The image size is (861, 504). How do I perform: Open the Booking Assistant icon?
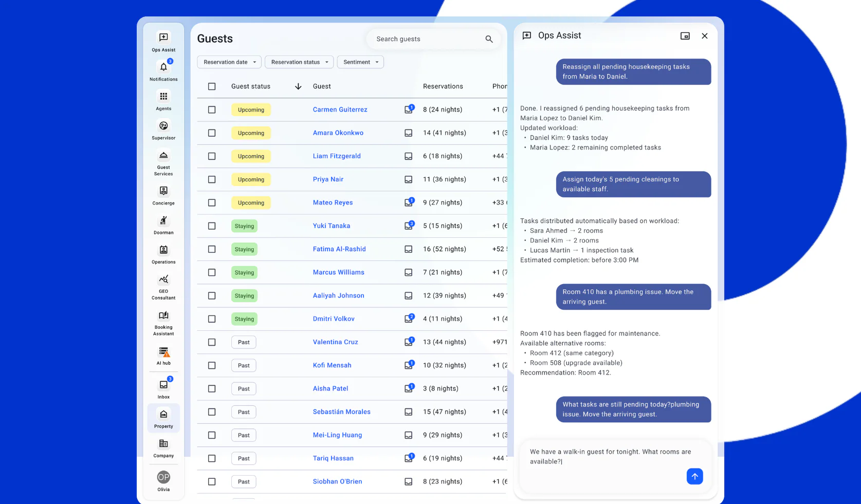click(163, 315)
